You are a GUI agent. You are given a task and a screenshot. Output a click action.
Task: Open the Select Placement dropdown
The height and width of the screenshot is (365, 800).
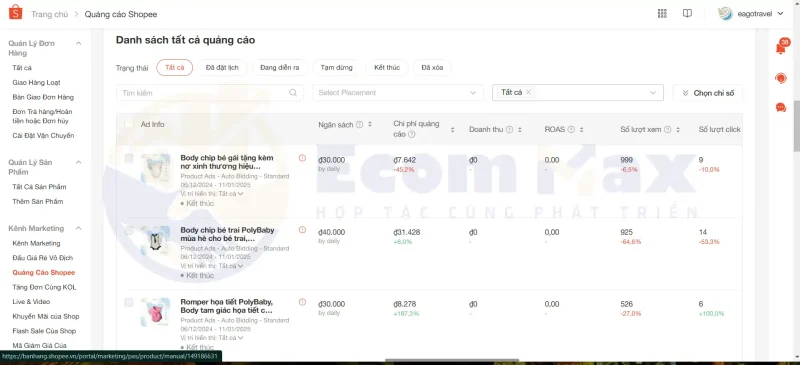pos(398,92)
